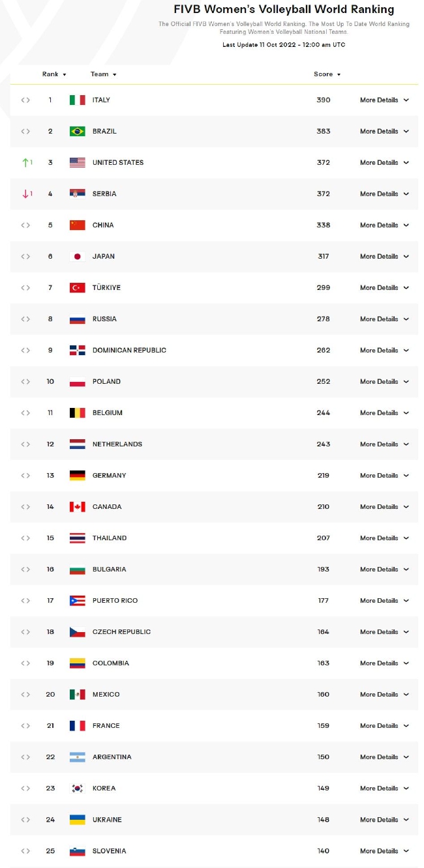The width and height of the screenshot is (424, 868).
Task: Click the Japan flag icon
Action: pyautogui.click(x=78, y=257)
